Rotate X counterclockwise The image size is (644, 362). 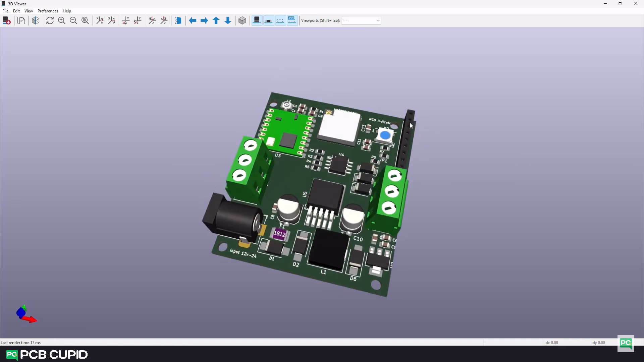pyautogui.click(x=112, y=21)
